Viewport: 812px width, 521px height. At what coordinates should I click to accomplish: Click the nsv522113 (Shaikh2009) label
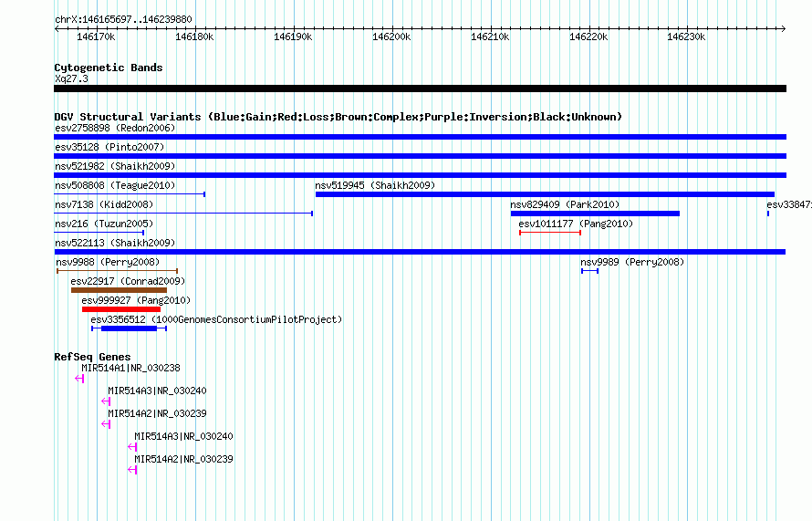click(x=115, y=243)
